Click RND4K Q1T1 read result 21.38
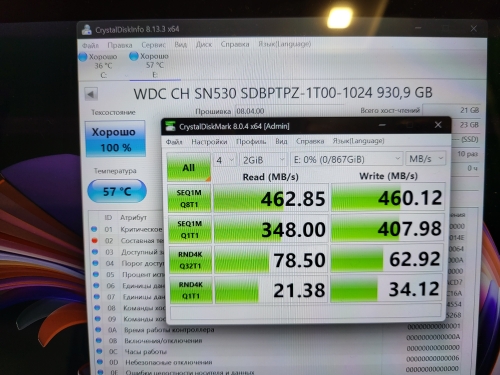The image size is (500, 375). click(271, 290)
